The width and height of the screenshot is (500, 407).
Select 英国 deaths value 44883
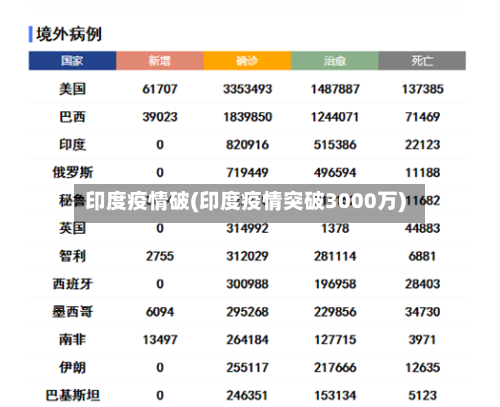422,228
